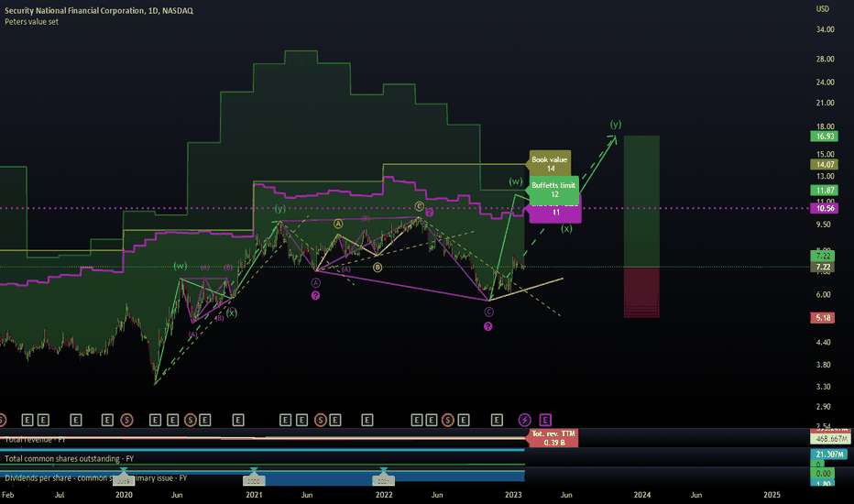Click the purple 11 value label
854x504 pixels.
coord(555,212)
